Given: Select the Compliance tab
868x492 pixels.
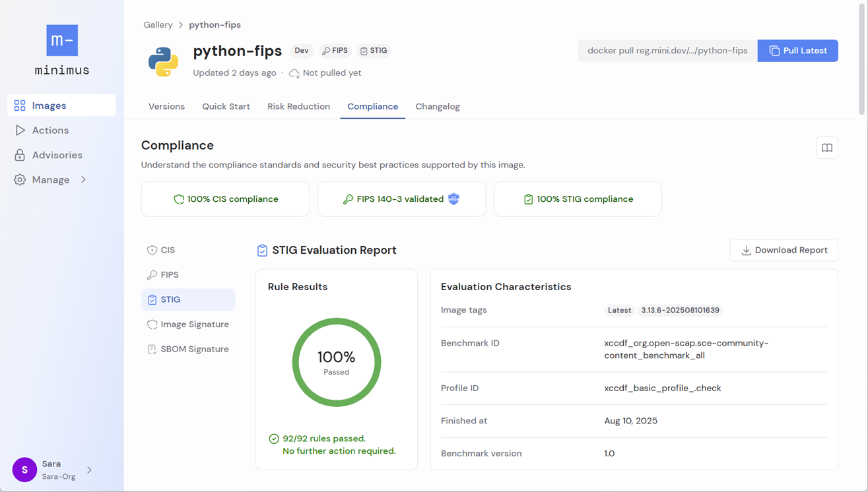Looking at the screenshot, I should [373, 106].
